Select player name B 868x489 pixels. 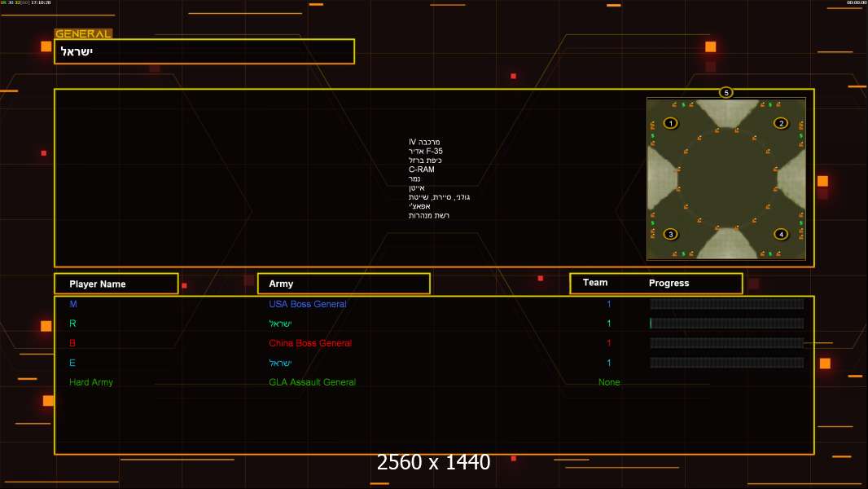[72, 343]
